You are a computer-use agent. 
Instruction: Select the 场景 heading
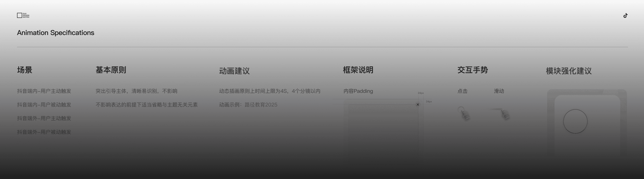click(x=24, y=70)
